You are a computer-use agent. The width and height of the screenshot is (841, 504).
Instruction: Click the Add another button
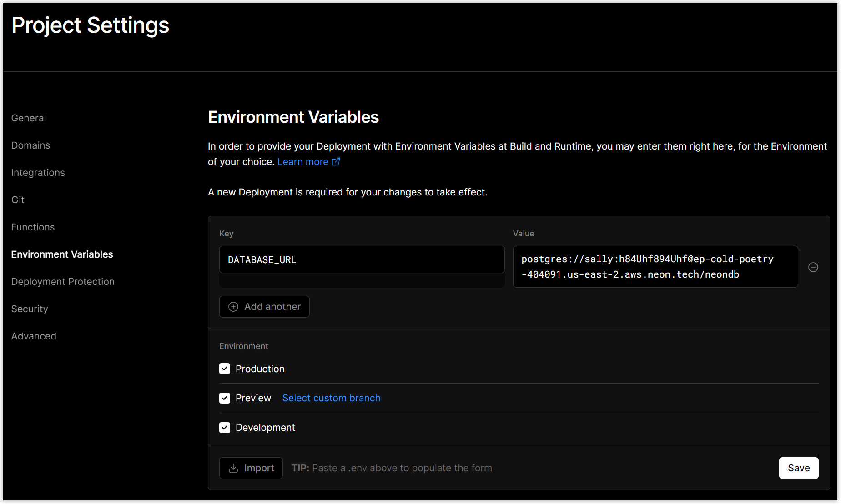click(x=264, y=307)
